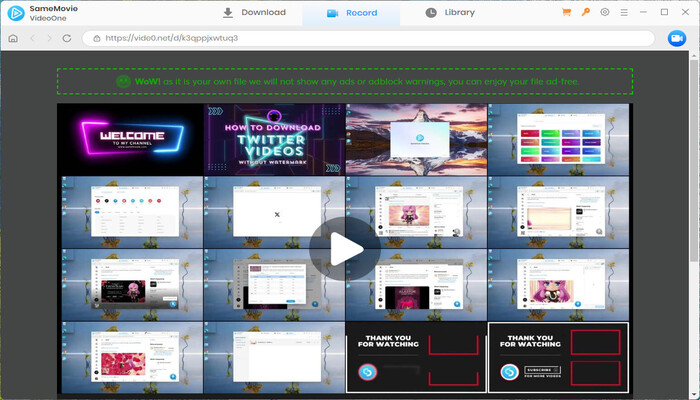Click the thumbnail with X on blank window
The width and height of the screenshot is (700, 400).
point(275,212)
